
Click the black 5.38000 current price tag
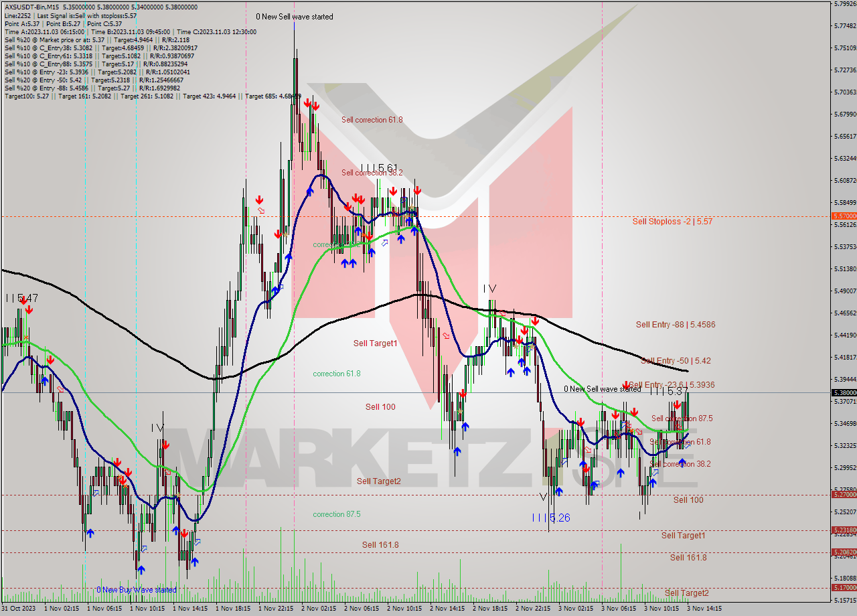coord(844,392)
